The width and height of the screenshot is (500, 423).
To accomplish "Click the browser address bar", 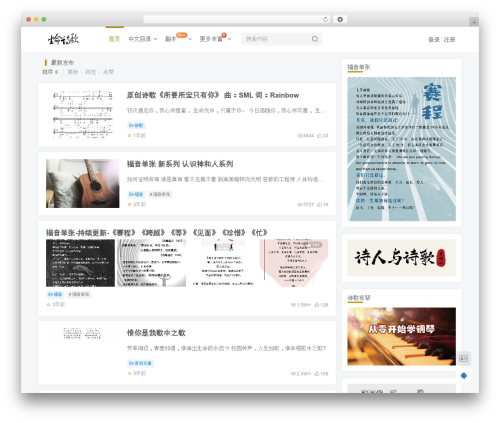I will (x=237, y=20).
